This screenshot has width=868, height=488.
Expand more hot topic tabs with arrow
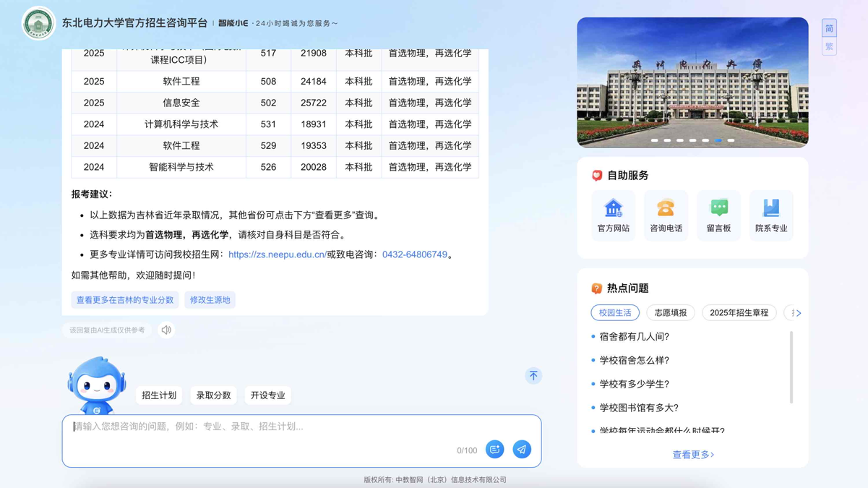798,313
